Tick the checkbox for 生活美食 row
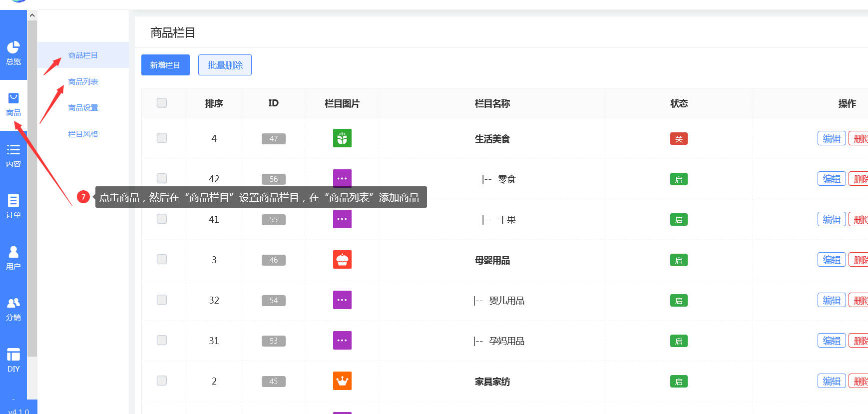Screen dimensions: 868x414 162,138
